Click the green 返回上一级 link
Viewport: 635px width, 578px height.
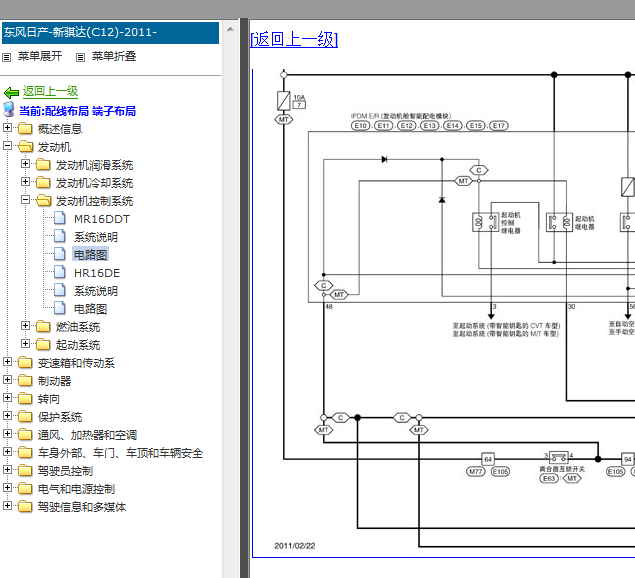pyautogui.click(x=50, y=91)
